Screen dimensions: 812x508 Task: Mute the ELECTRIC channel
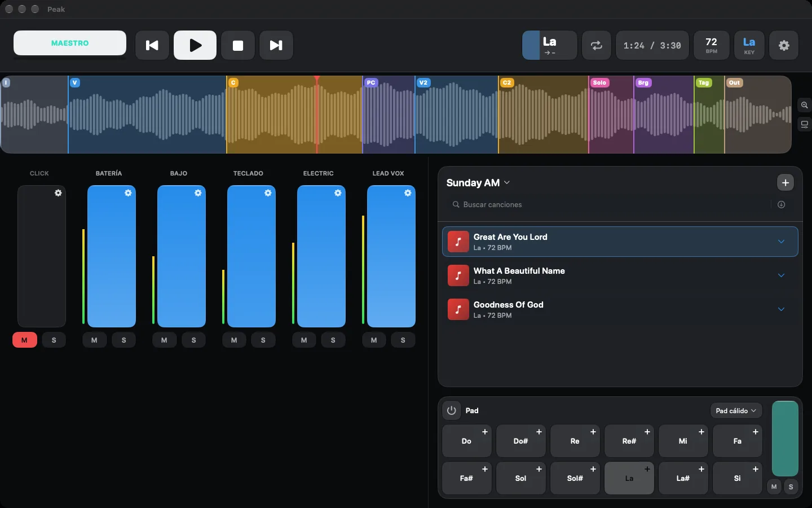pyautogui.click(x=304, y=340)
